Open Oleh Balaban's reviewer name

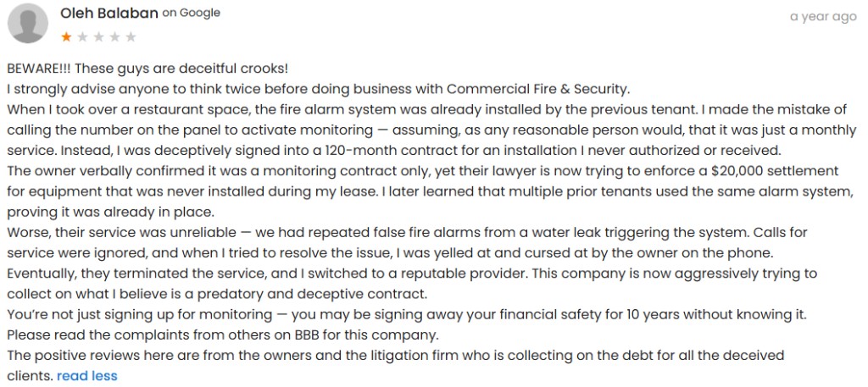[109, 14]
